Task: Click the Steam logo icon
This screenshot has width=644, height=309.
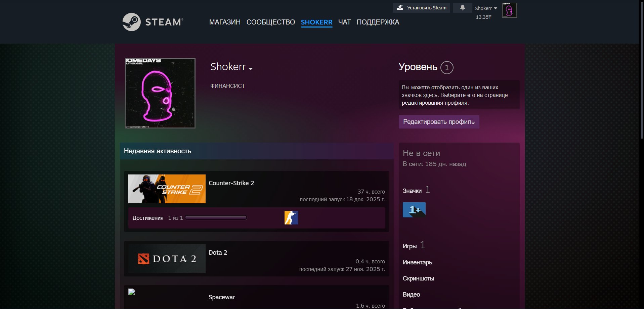Action: point(131,22)
